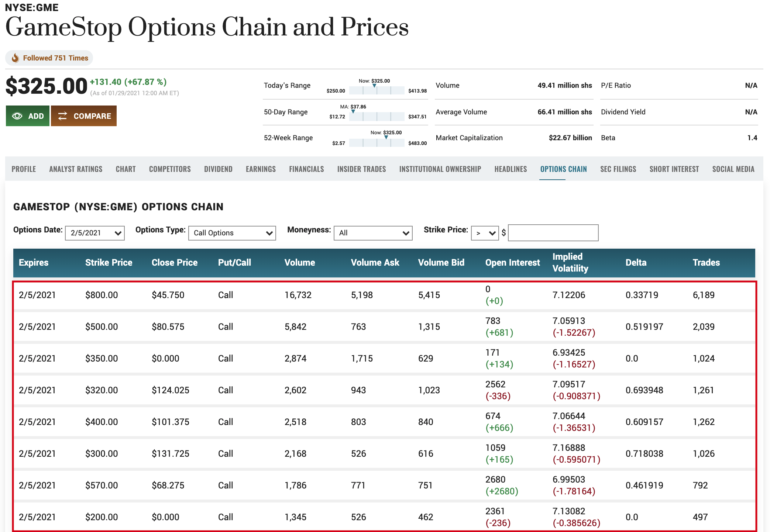Click the Today's Range marker at $325.00
Image resolution: width=770 pixels, height=532 pixels.
pyautogui.click(x=374, y=86)
